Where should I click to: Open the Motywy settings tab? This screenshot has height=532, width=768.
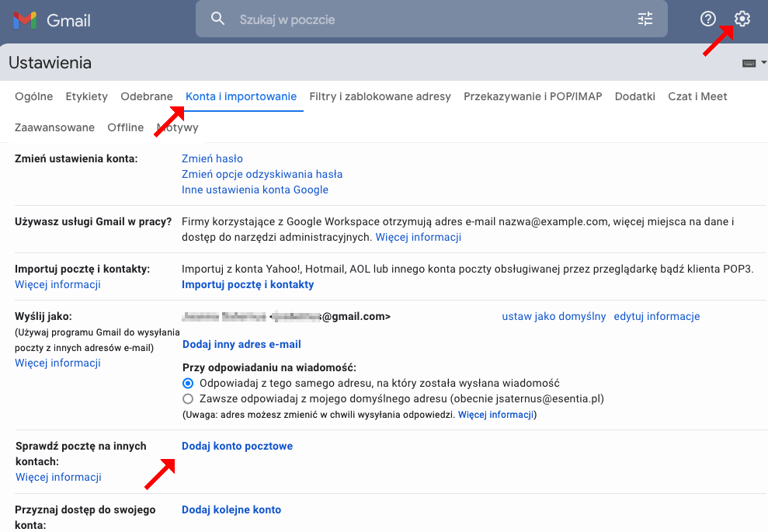[x=177, y=127]
